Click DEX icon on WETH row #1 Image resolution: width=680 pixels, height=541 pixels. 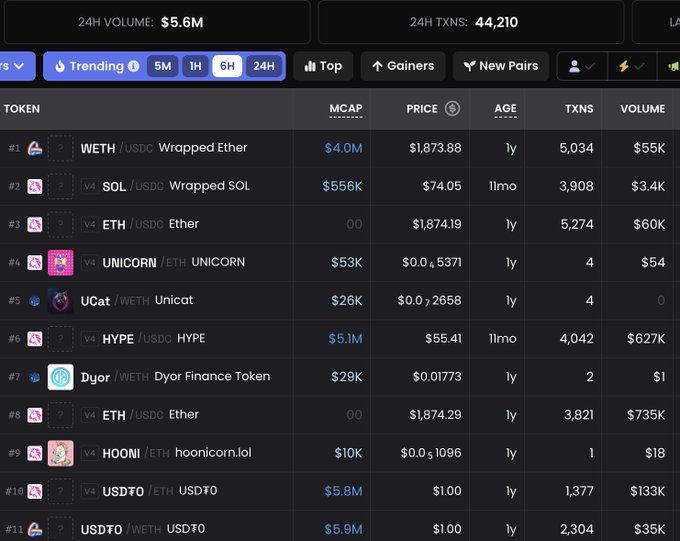coord(35,148)
